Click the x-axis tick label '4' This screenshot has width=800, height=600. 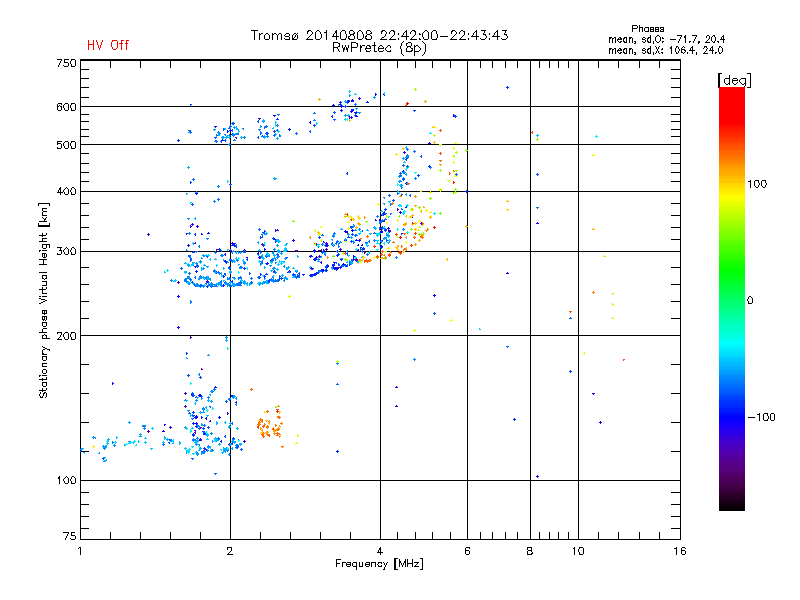point(380,551)
